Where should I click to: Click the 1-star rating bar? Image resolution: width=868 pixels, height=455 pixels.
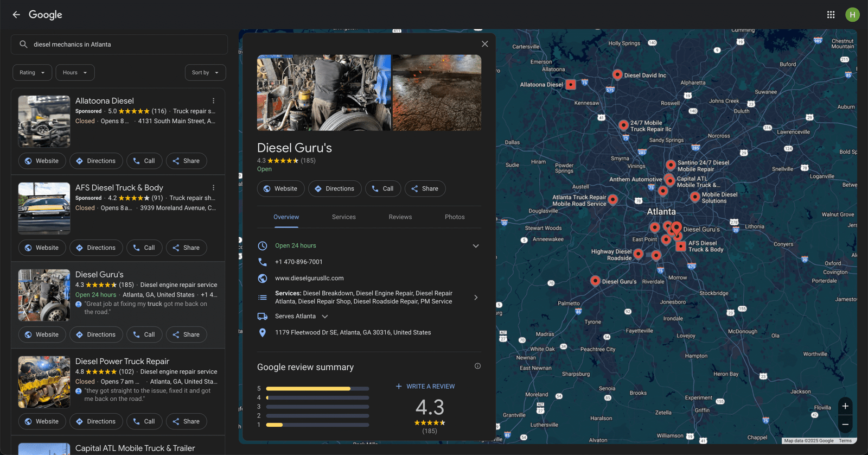317,425
